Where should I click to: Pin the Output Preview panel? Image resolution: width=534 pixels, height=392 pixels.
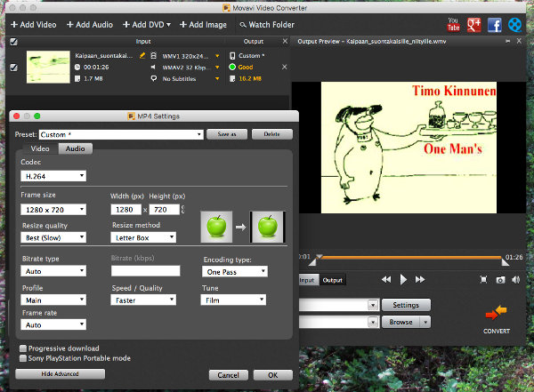pos(508,41)
